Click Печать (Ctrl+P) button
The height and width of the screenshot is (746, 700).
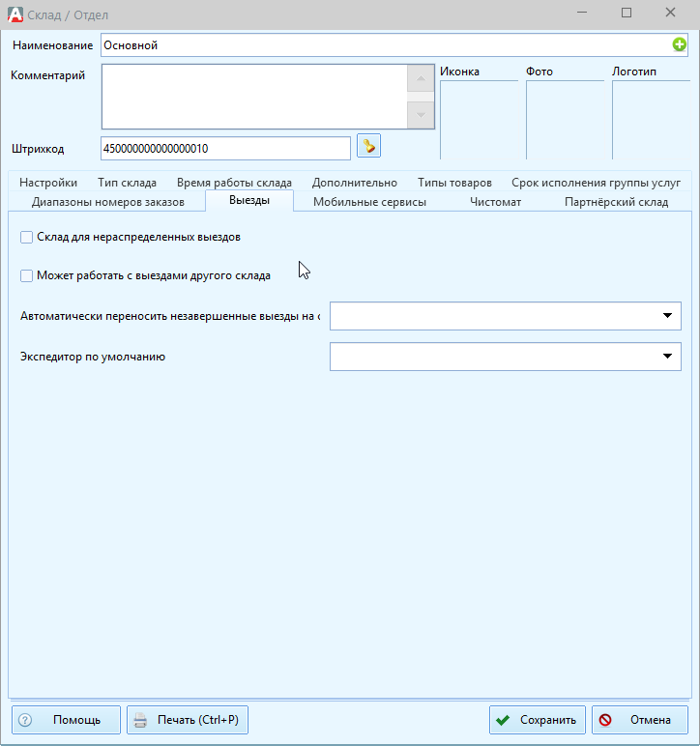point(188,720)
